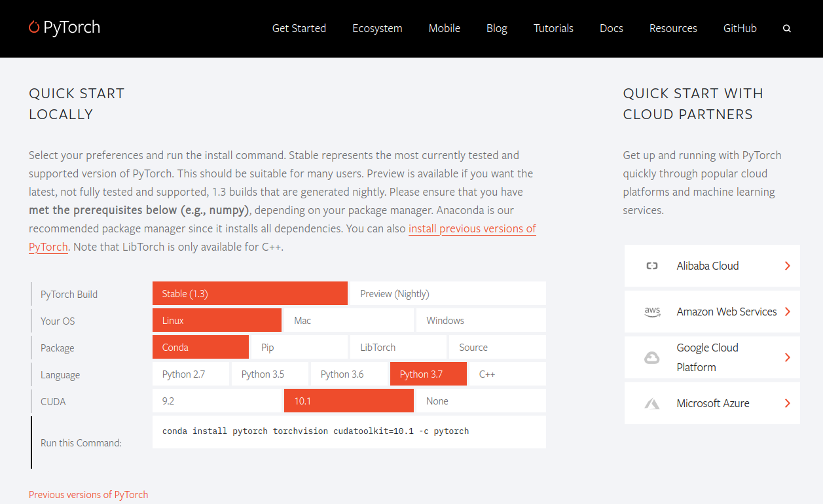Select the Pip package option
Screen dimensions: 823x504
point(299,347)
